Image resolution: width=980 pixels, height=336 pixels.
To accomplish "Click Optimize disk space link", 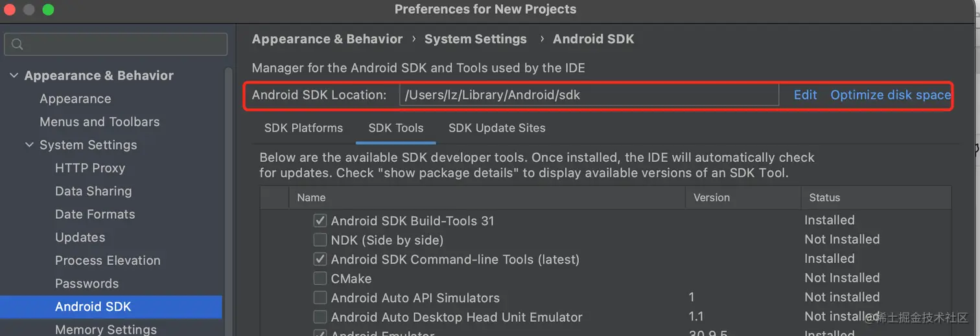I will pyautogui.click(x=891, y=95).
